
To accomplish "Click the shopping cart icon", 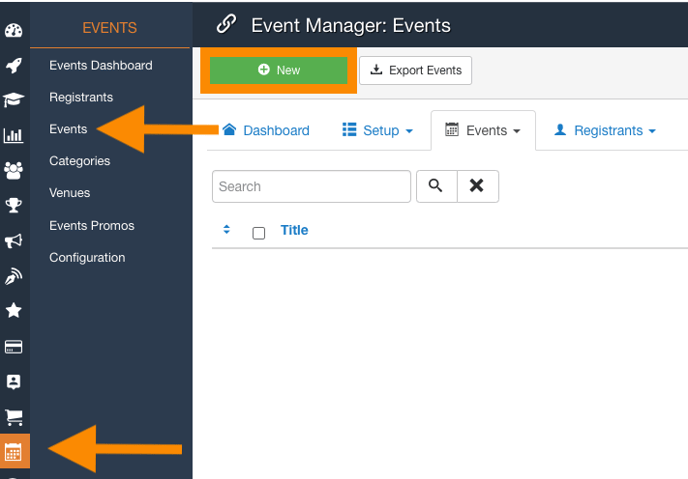I will coord(14,417).
